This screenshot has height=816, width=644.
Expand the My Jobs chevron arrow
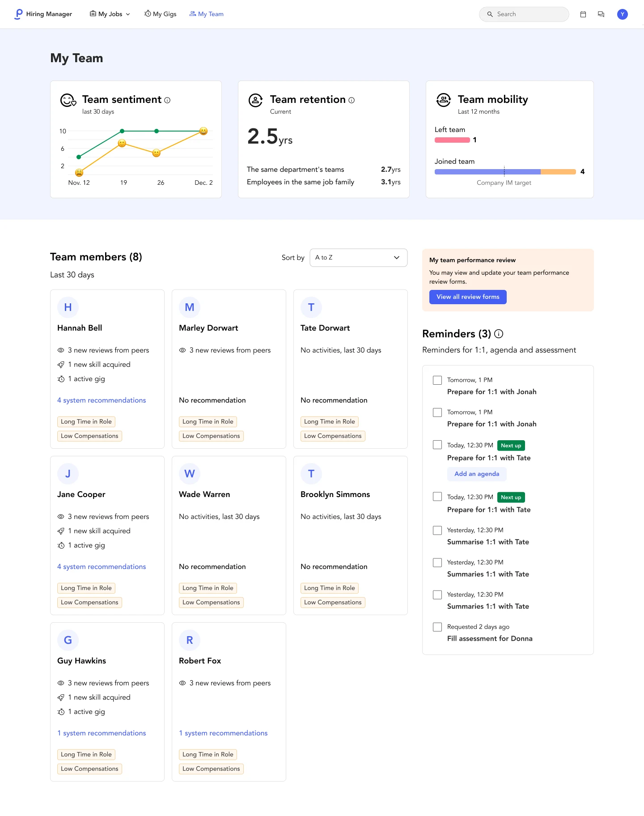pyautogui.click(x=128, y=14)
